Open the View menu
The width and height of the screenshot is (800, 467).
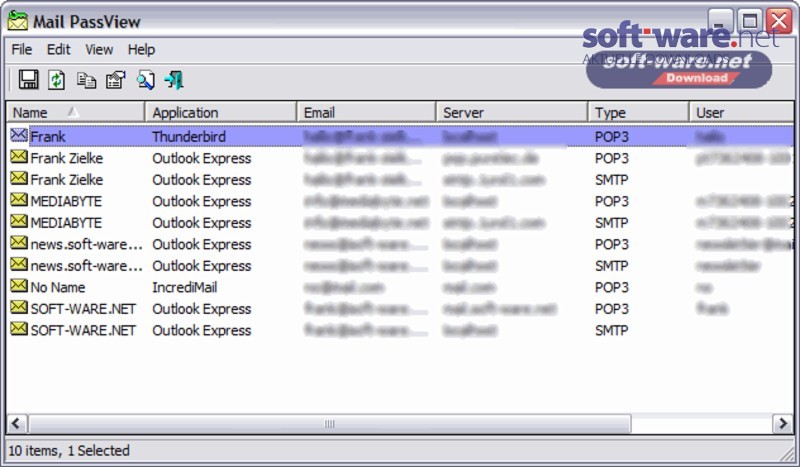(x=99, y=50)
